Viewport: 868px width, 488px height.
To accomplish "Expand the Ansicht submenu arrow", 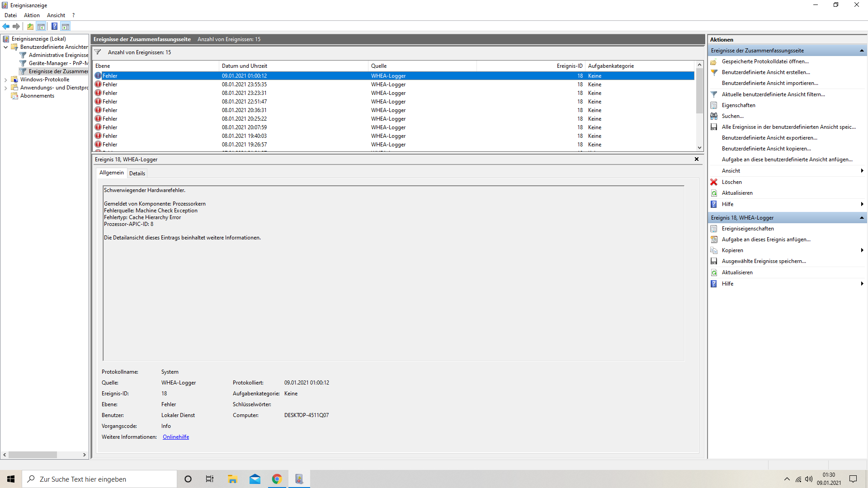I will click(x=862, y=171).
